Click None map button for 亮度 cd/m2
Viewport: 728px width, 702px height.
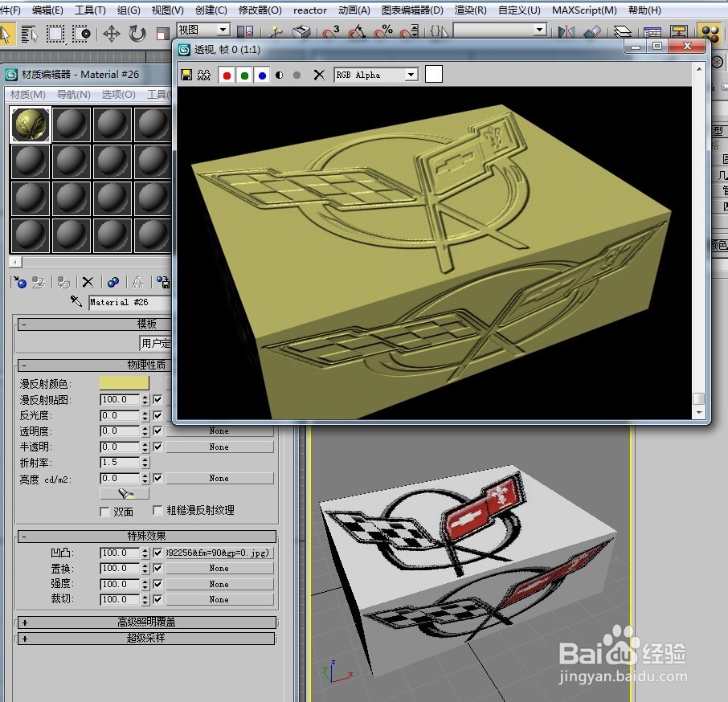(x=219, y=478)
